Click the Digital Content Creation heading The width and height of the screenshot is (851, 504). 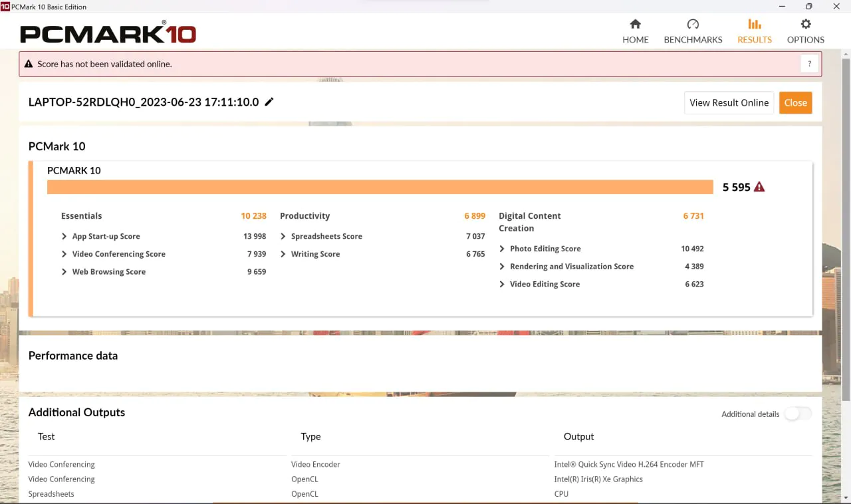point(530,222)
